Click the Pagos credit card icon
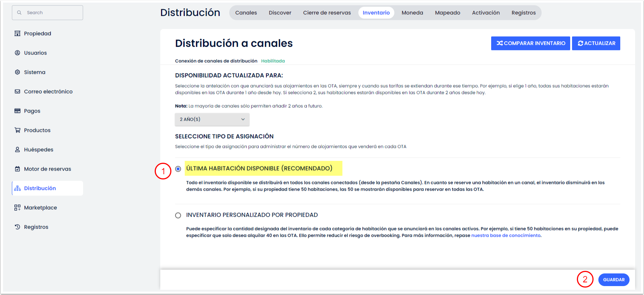644x295 pixels. [x=17, y=111]
